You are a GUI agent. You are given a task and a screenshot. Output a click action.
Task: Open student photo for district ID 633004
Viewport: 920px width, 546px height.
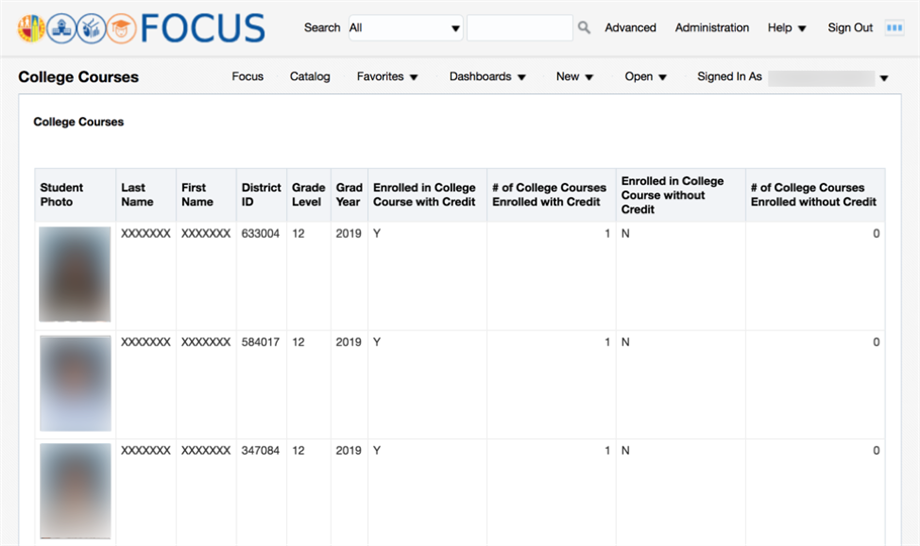(x=75, y=274)
